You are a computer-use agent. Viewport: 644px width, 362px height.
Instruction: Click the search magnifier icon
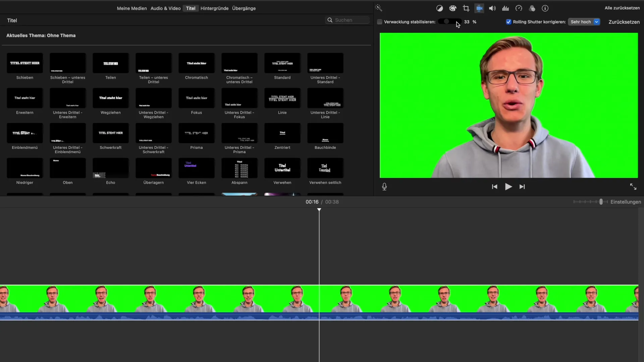click(330, 20)
